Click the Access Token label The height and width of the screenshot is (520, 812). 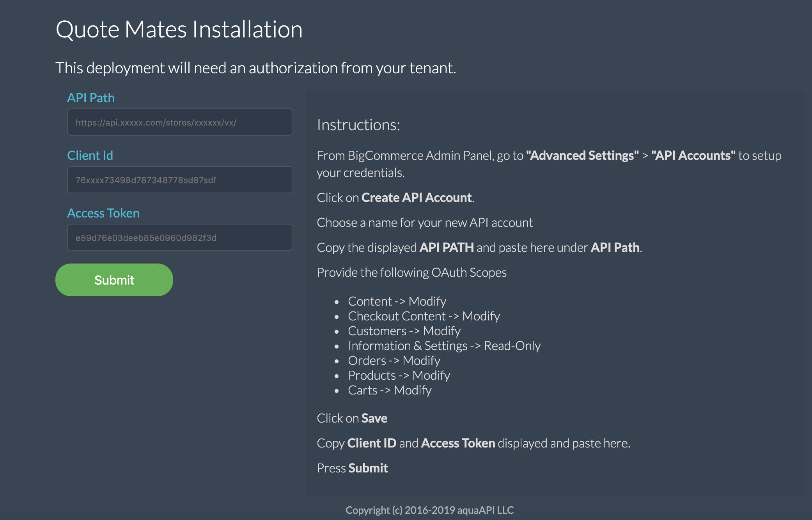click(x=103, y=213)
